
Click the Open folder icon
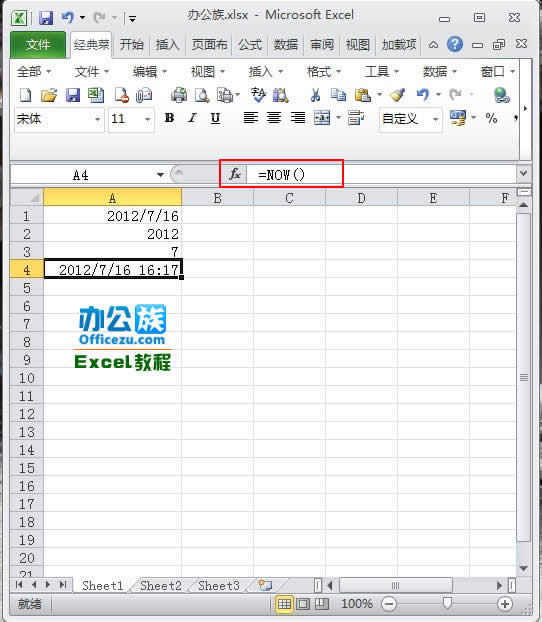[x=49, y=95]
